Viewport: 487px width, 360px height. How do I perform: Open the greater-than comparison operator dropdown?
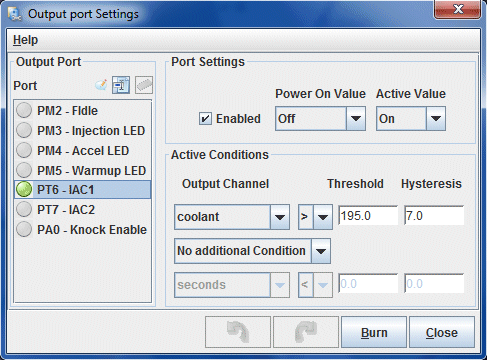click(x=315, y=217)
